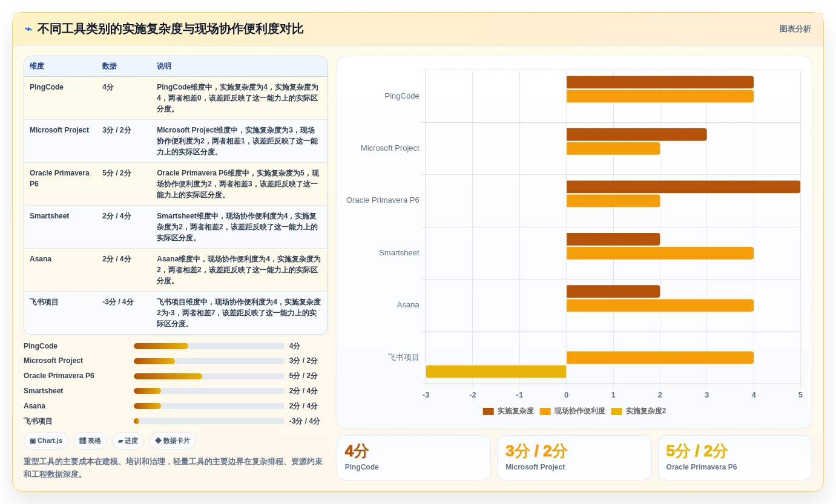
Task: Click Smartsheet orange bar in chart
Action: (660, 253)
